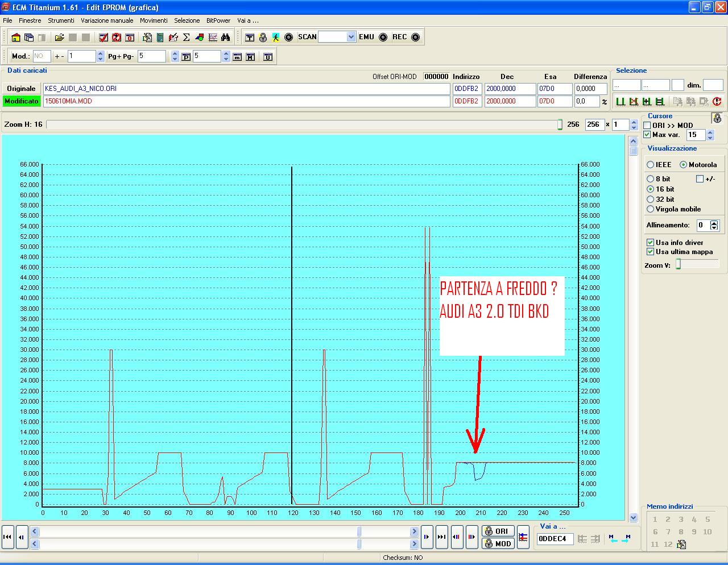Open the SCAN dropdown list
This screenshot has width=728, height=565.
(x=350, y=37)
